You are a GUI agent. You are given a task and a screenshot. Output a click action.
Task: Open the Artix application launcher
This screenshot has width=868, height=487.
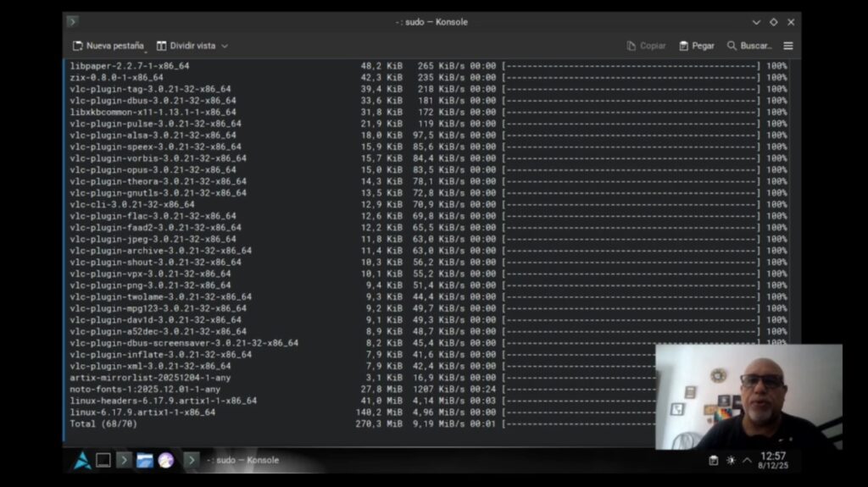coord(82,461)
